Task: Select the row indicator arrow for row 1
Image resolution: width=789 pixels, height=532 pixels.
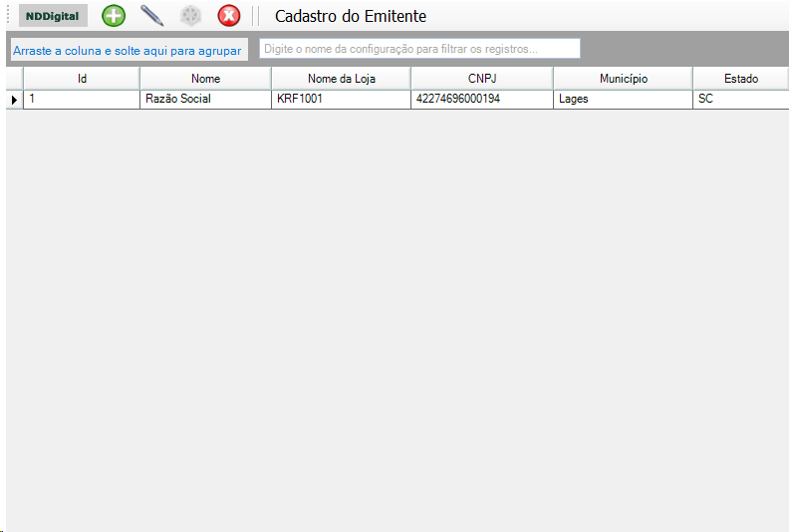Action: pos(15,100)
